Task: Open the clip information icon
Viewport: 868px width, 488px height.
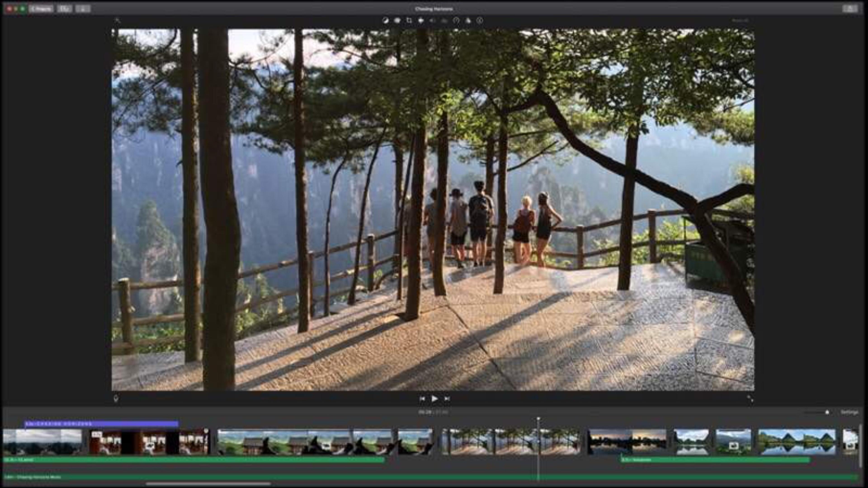Action: (x=480, y=21)
